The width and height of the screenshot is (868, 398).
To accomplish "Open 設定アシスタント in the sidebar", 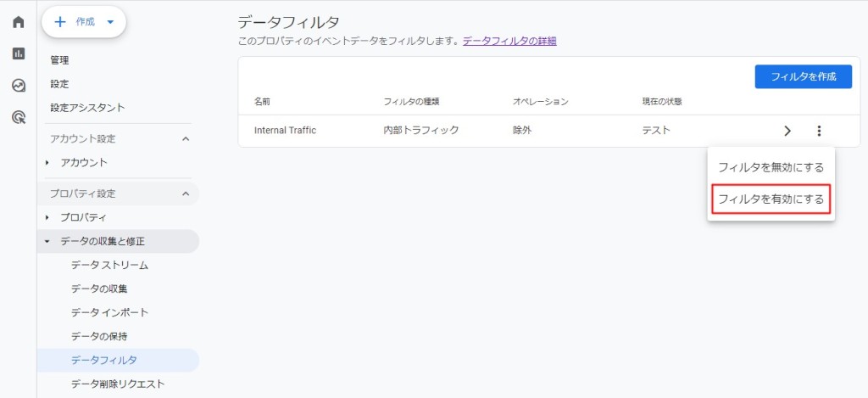I will click(87, 108).
